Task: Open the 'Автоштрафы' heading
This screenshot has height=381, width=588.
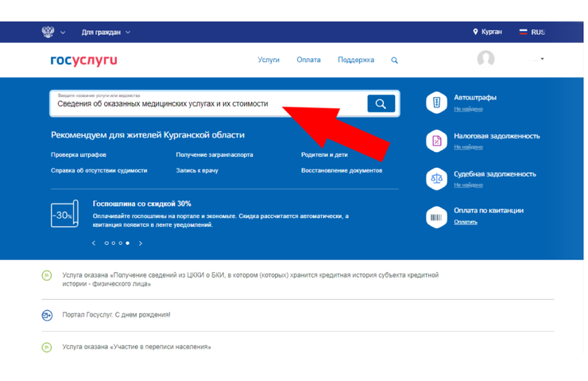Action: click(475, 98)
